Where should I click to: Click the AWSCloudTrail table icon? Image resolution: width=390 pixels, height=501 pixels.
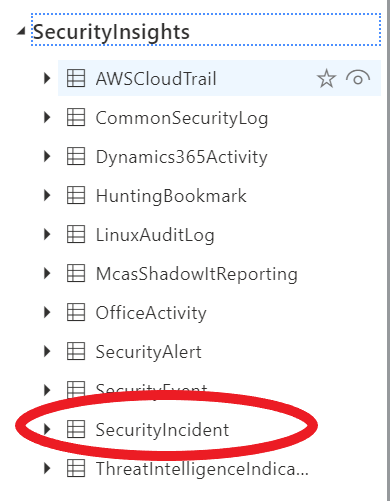76,78
